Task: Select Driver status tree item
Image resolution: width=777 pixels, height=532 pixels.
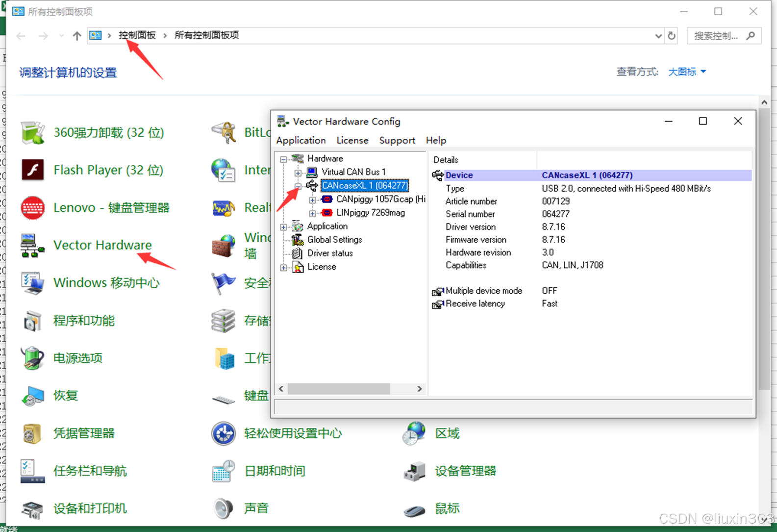Action: (330, 253)
